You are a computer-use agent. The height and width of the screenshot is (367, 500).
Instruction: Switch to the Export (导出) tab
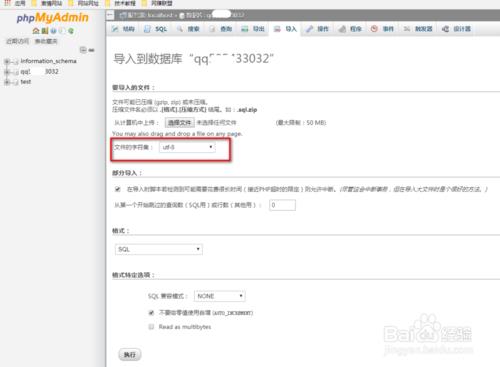253,29
